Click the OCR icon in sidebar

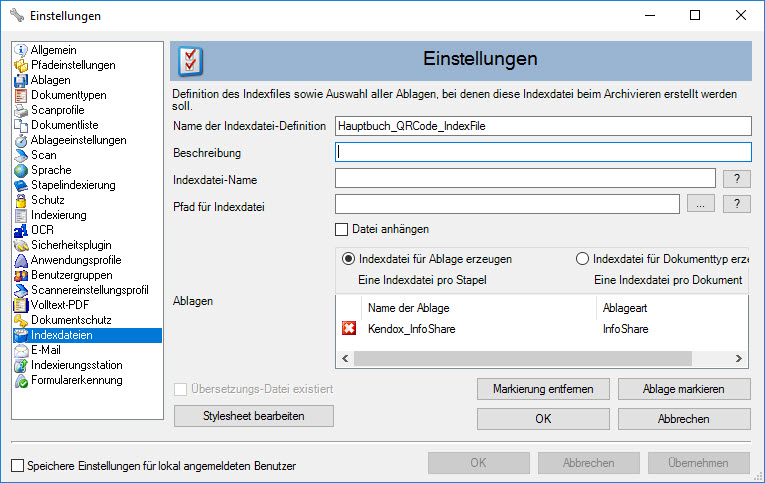click(22, 230)
